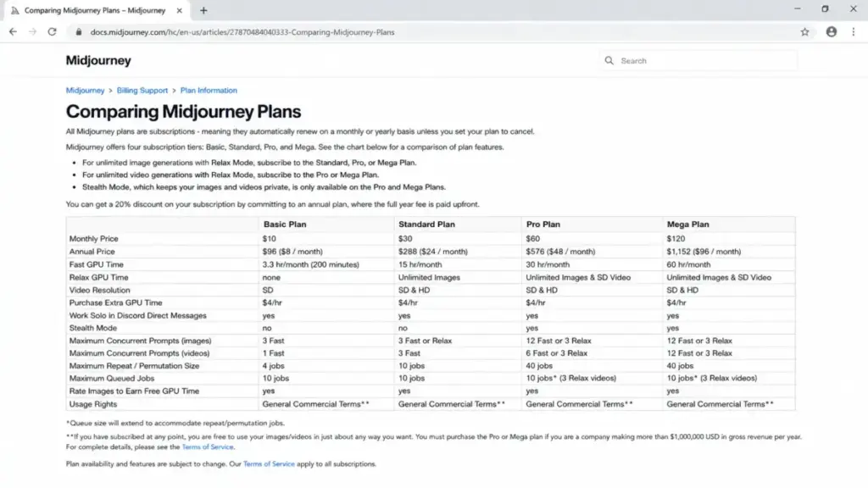Click the Stealth Mode row label

(93, 328)
